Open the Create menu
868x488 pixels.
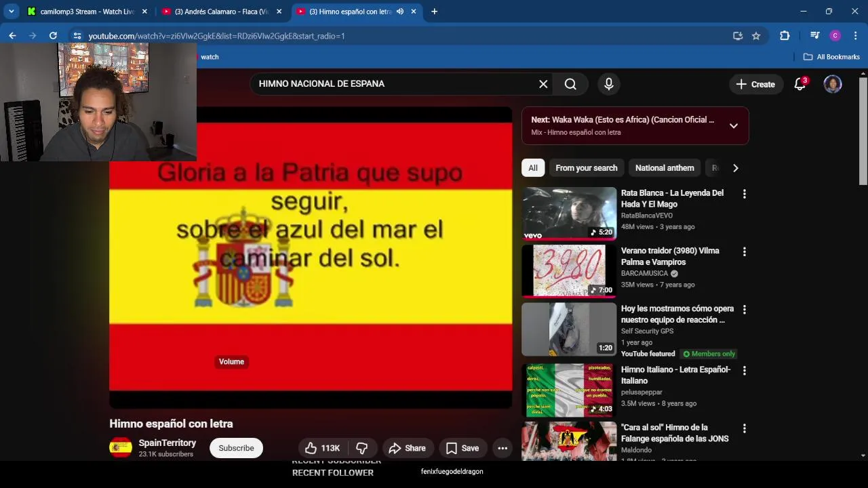pos(755,84)
